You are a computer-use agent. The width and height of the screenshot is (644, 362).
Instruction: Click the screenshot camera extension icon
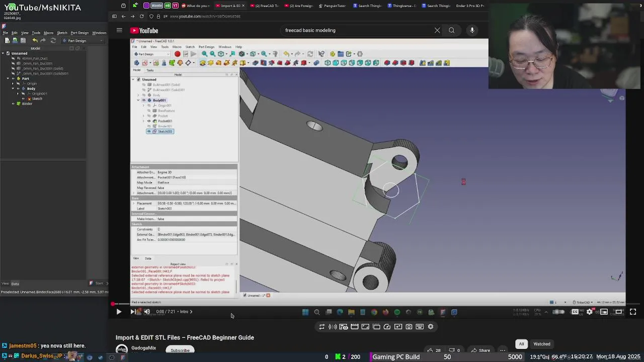(409, 327)
